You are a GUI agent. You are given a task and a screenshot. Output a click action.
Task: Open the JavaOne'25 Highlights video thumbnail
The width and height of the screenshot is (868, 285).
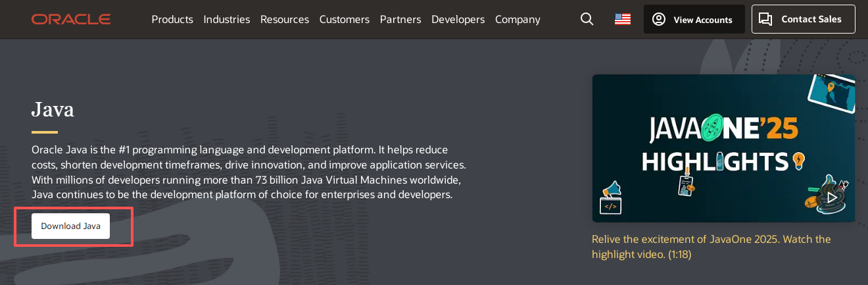tap(723, 148)
